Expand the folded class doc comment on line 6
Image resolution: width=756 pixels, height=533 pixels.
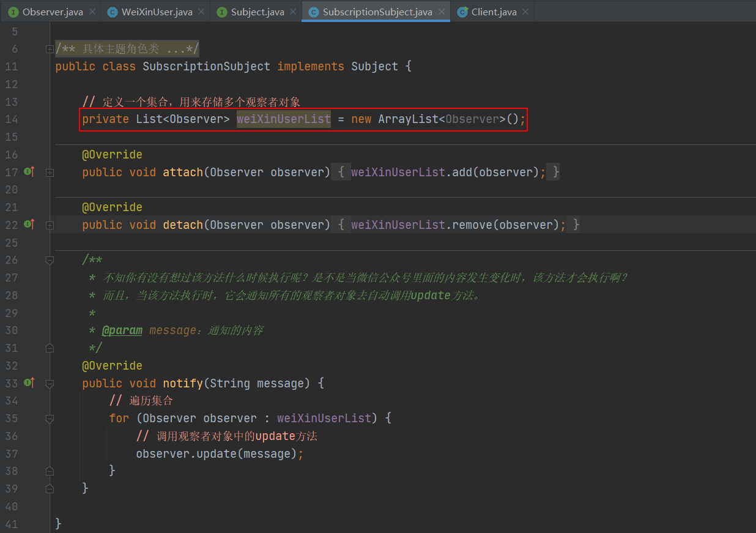pyautogui.click(x=50, y=49)
